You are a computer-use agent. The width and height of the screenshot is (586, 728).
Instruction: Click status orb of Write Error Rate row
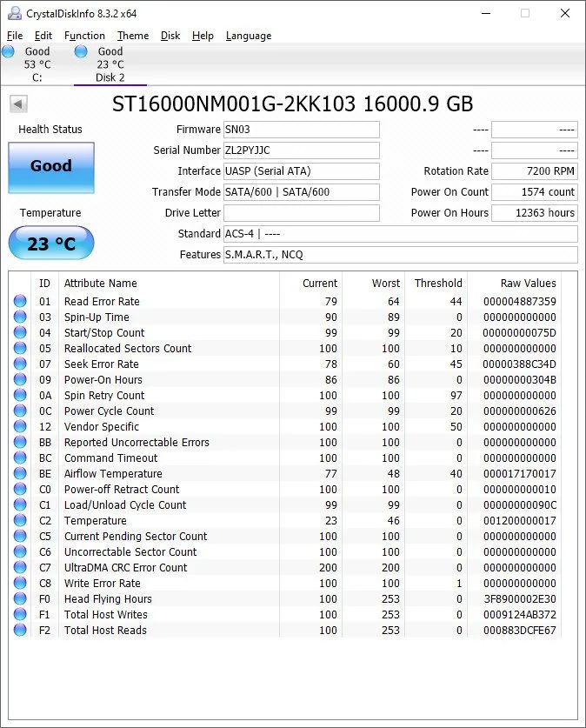click(20, 583)
